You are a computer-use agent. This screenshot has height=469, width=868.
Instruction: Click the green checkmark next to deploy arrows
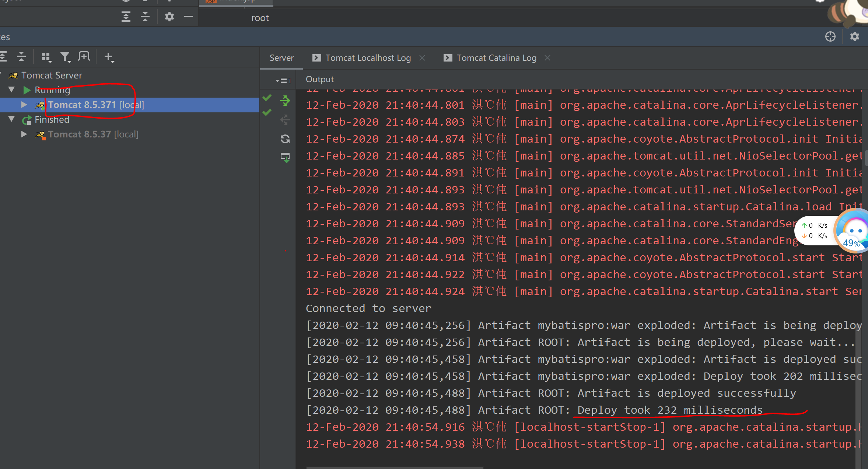[x=267, y=98]
